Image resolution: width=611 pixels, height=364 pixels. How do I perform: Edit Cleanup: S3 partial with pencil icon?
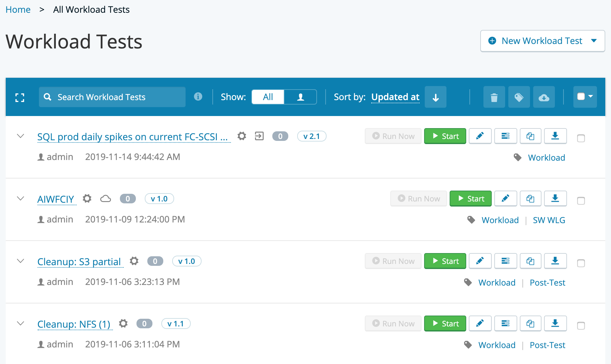(x=480, y=261)
